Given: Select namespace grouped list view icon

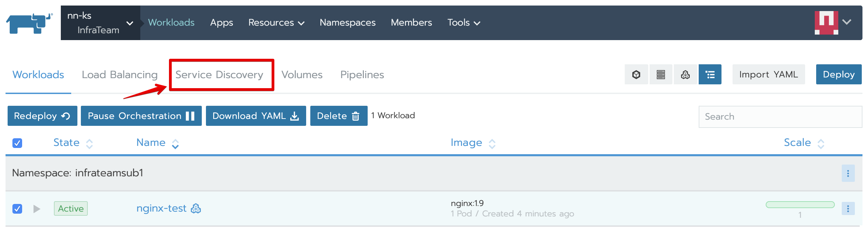Looking at the screenshot, I should [x=710, y=74].
